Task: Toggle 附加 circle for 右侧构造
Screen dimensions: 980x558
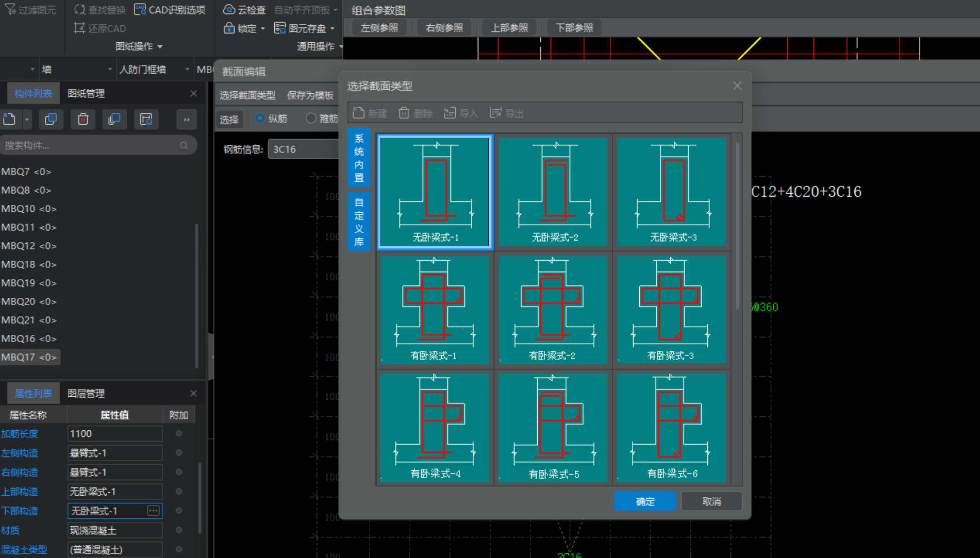Action: coord(179,471)
